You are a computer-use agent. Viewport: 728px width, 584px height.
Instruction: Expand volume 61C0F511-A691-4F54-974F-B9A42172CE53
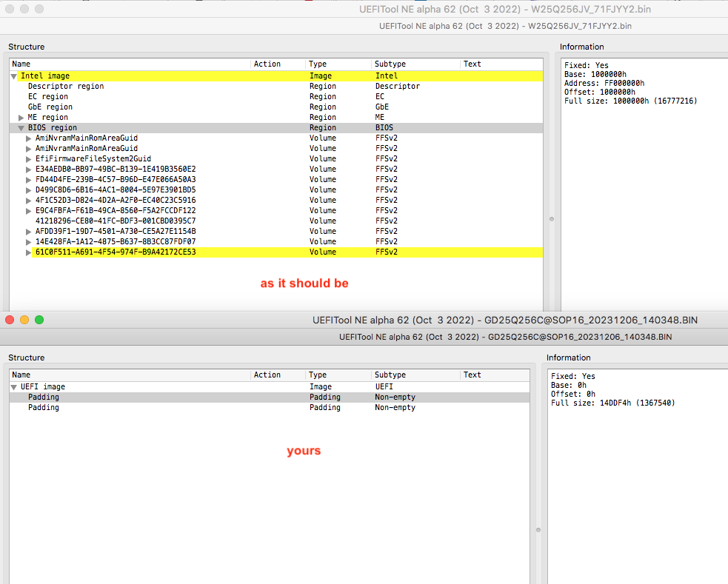pos(28,252)
